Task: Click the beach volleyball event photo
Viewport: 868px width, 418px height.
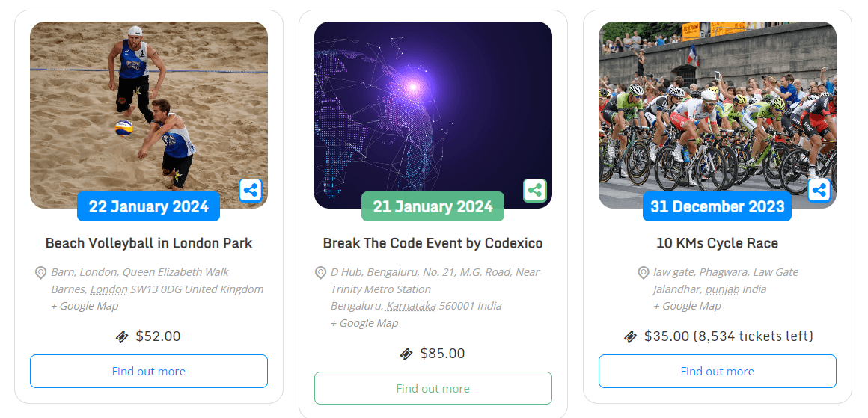Action: (x=149, y=105)
